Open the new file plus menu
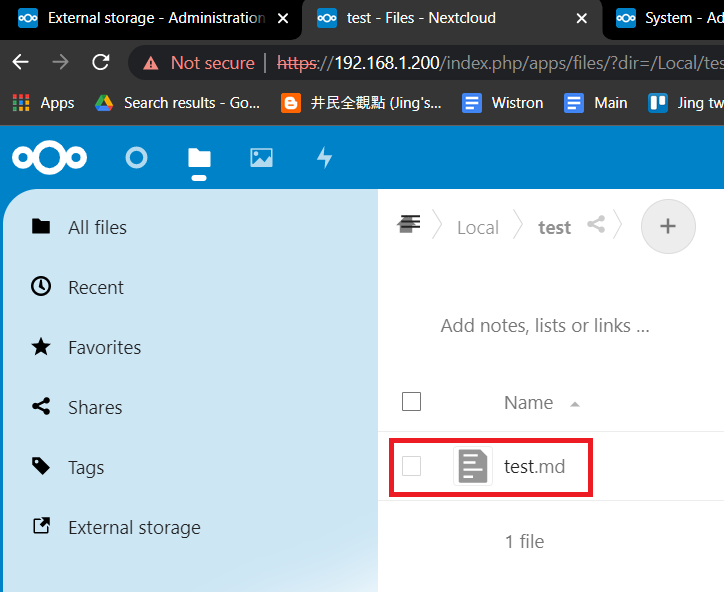The height and width of the screenshot is (592, 724). click(668, 226)
